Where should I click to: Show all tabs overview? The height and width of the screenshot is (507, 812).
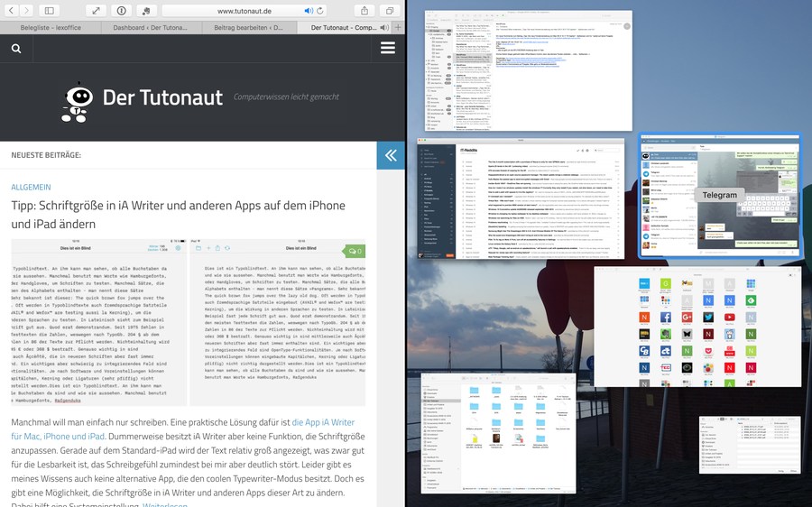pos(390,10)
